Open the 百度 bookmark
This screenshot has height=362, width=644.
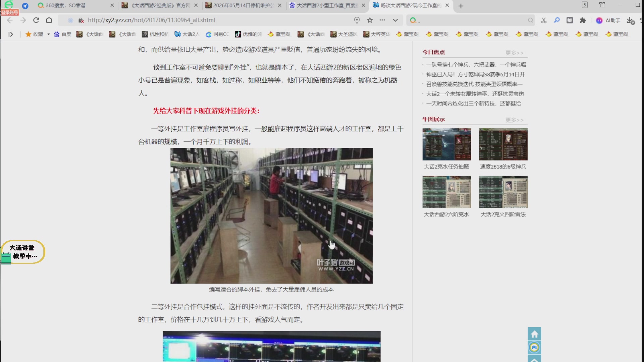[63, 34]
